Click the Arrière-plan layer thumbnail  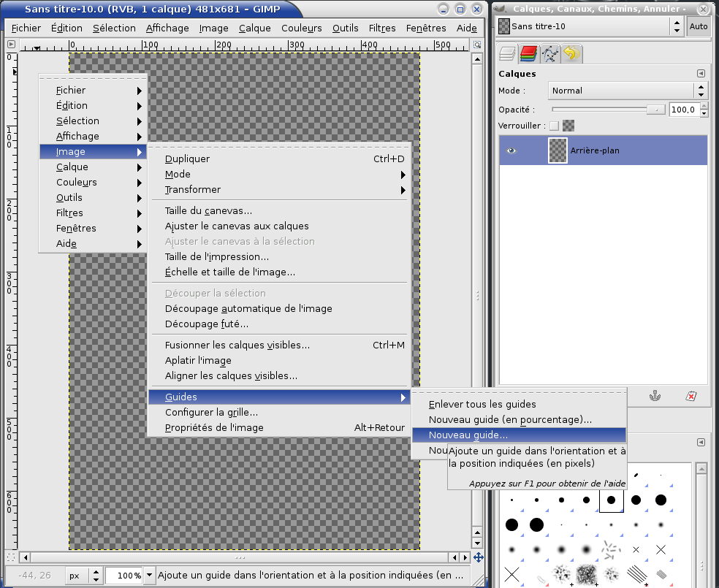[558, 150]
